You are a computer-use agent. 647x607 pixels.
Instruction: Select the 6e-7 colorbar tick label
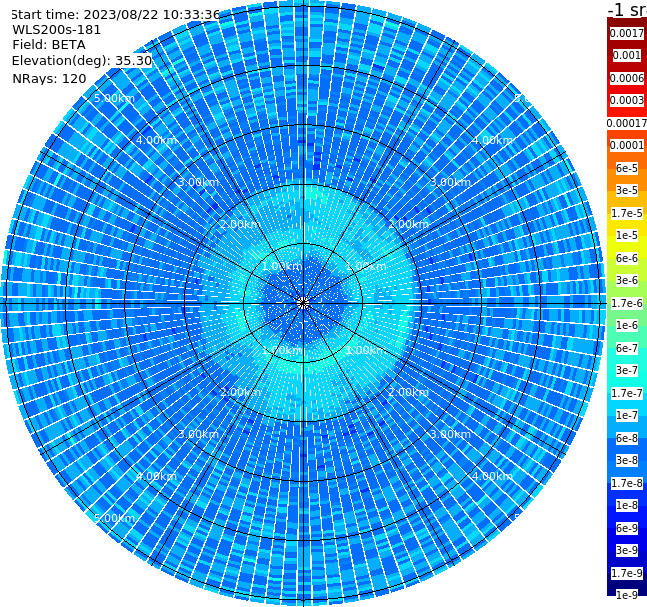click(627, 348)
